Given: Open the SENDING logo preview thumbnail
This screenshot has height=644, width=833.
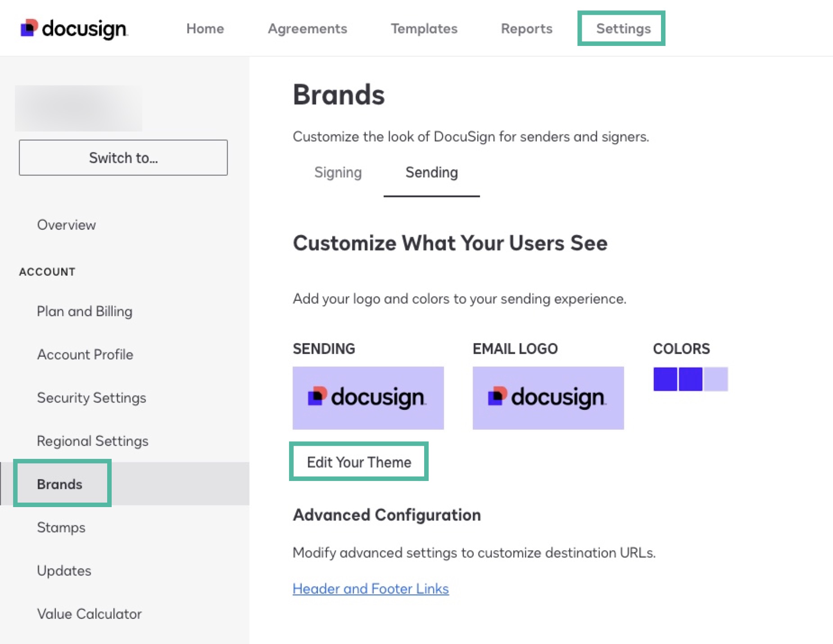Looking at the screenshot, I should click(368, 398).
